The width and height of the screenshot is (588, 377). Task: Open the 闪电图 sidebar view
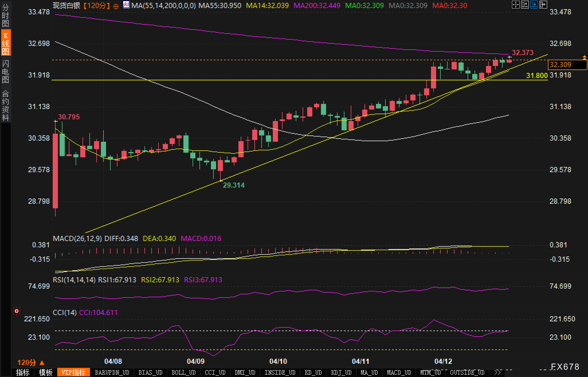(5, 71)
